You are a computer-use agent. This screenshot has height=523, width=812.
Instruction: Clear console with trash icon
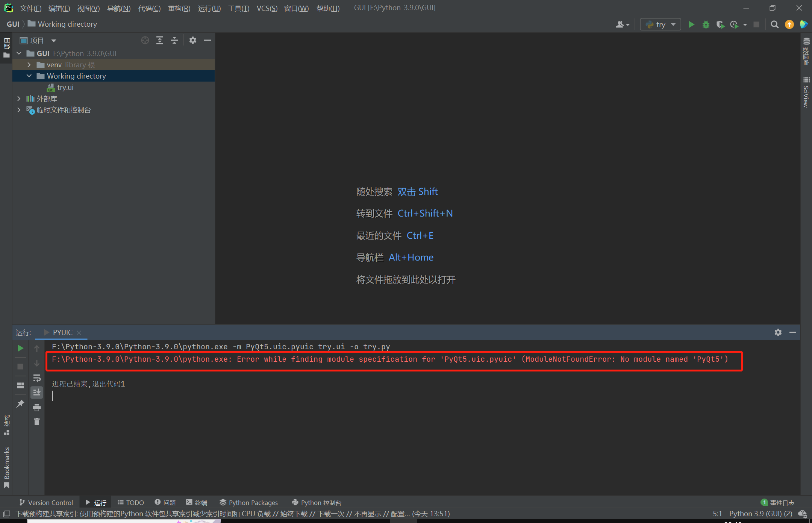37,422
